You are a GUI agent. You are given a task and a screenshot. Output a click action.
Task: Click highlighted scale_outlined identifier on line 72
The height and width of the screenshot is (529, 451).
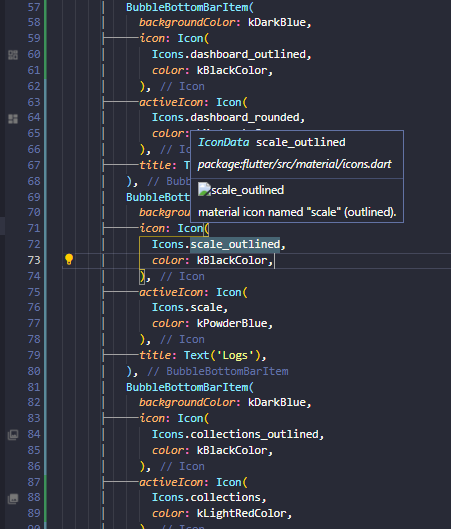235,244
